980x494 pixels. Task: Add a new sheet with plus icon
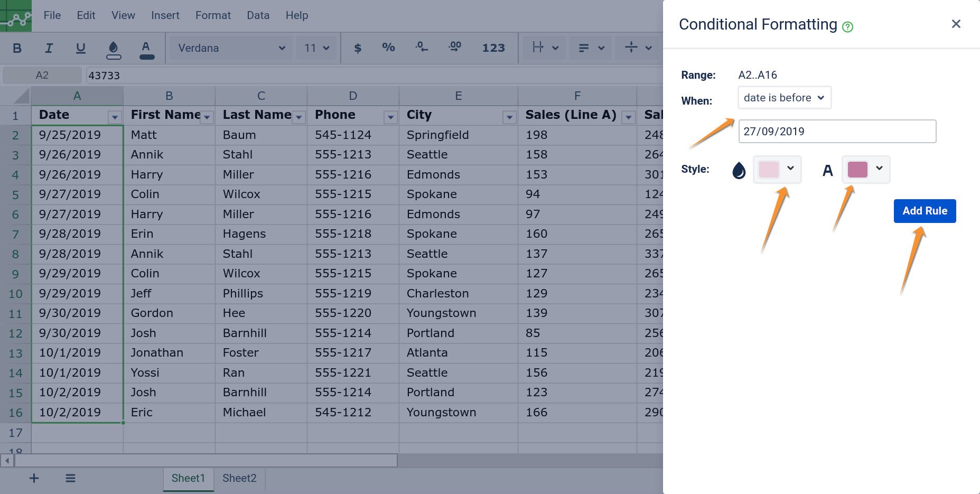click(34, 478)
